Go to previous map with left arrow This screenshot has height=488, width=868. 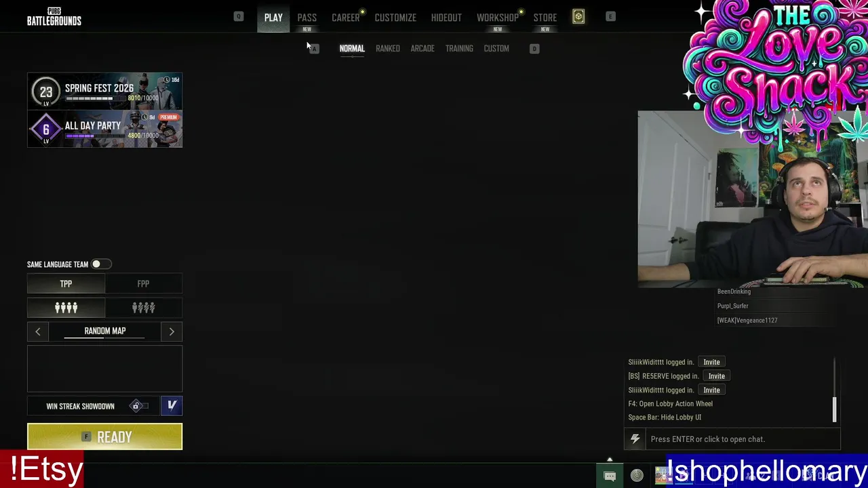pos(37,331)
